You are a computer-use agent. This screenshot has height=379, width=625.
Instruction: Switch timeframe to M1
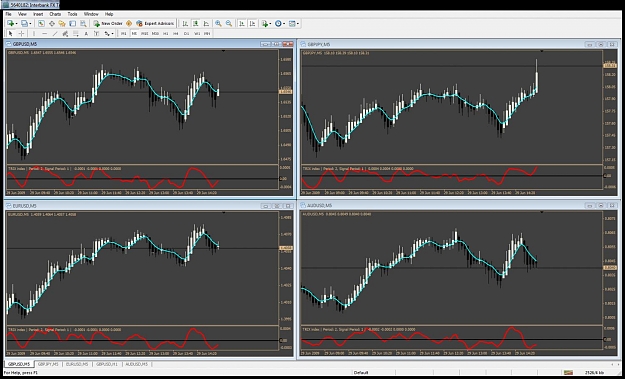[124, 33]
